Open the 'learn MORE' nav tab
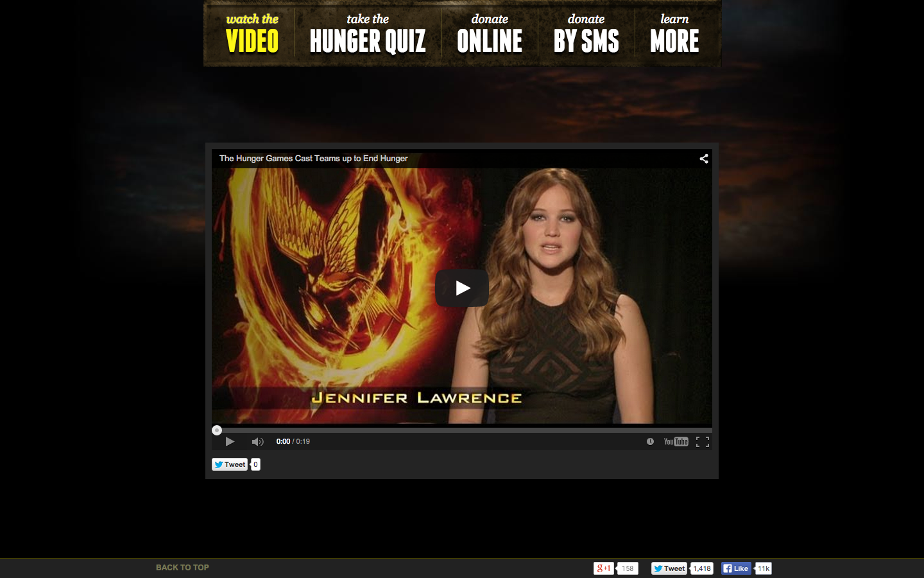 tap(674, 33)
